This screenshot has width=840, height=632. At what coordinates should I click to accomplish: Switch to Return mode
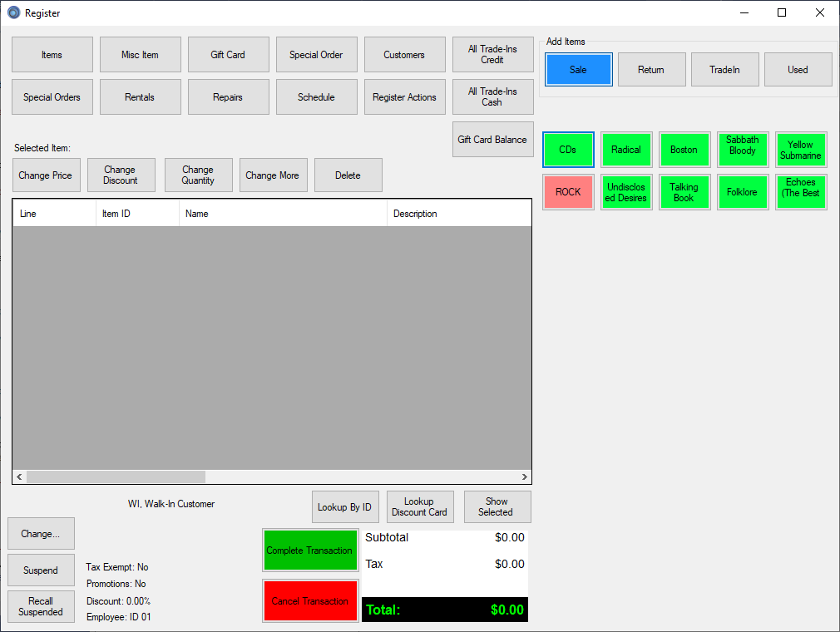click(x=651, y=70)
